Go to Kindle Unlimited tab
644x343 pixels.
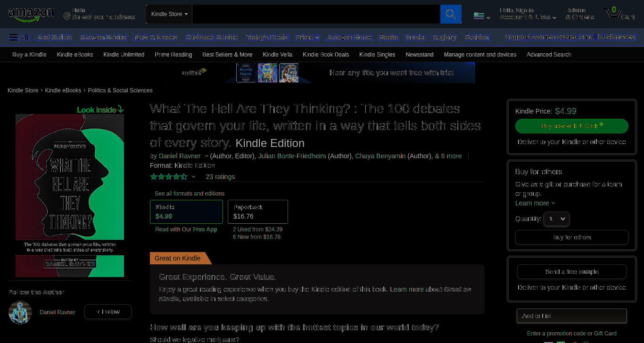pos(124,55)
